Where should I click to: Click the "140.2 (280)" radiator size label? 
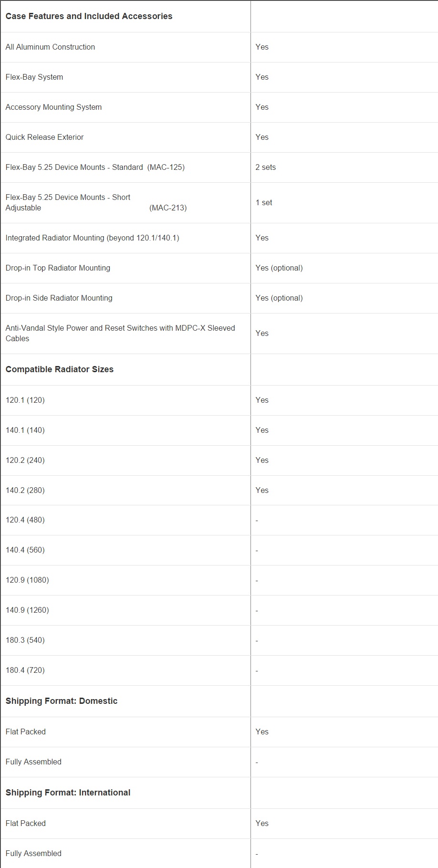pos(25,490)
